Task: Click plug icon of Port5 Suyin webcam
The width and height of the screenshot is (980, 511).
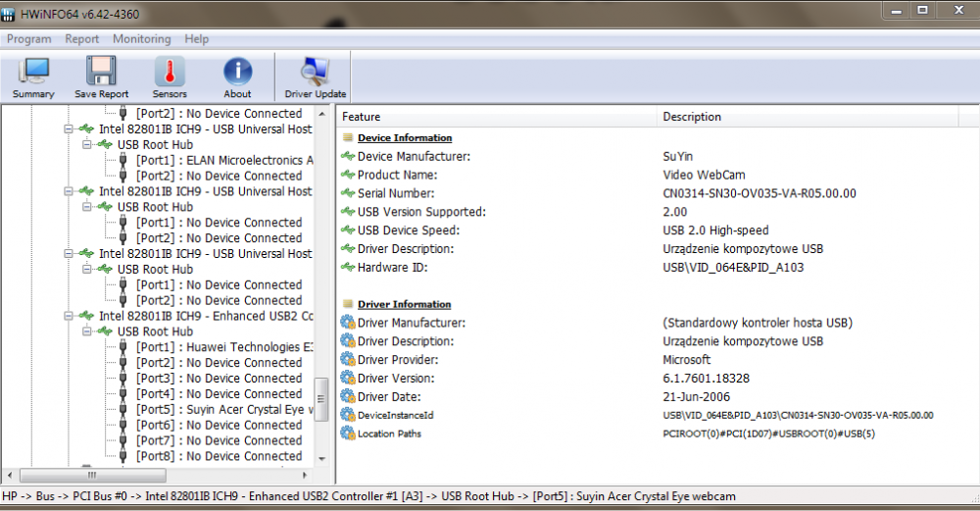Action: pos(123,410)
